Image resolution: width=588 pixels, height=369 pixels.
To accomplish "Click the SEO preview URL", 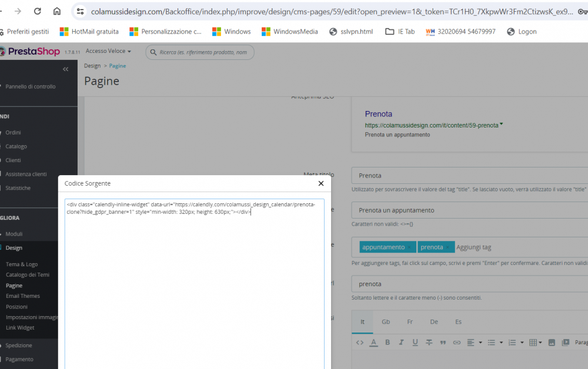I will click(432, 126).
